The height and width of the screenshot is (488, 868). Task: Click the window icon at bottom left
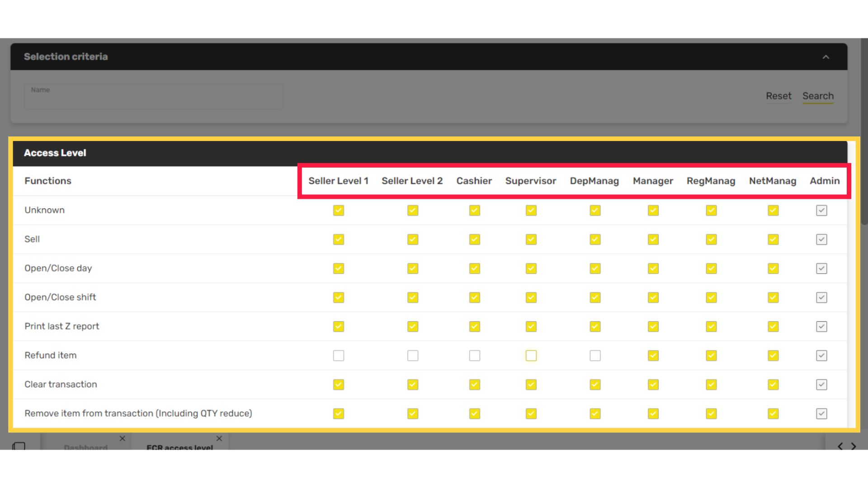click(19, 446)
